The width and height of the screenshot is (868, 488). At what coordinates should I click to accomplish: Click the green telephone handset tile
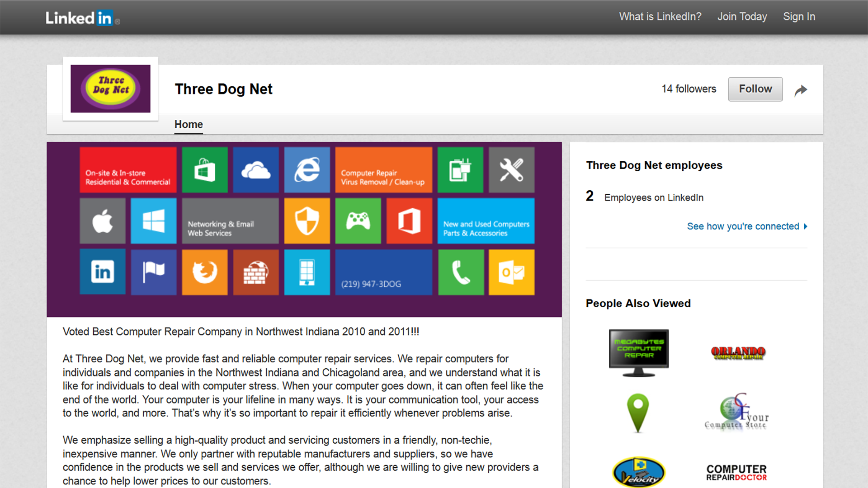(461, 272)
